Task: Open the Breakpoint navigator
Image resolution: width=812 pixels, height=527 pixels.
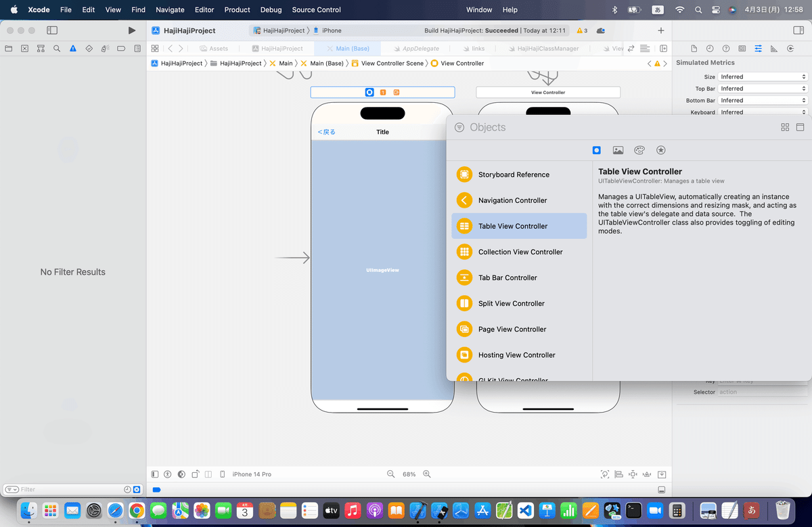Action: coord(121,49)
